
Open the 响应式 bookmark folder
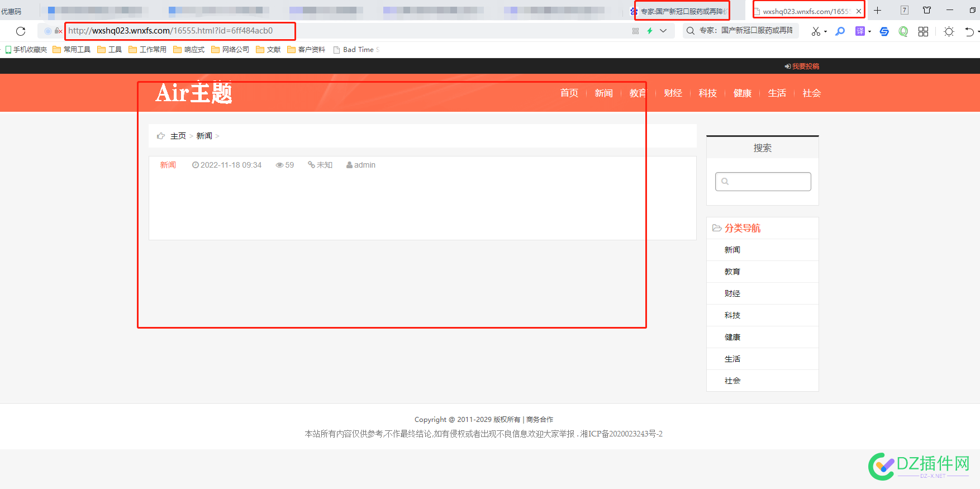[189, 50]
